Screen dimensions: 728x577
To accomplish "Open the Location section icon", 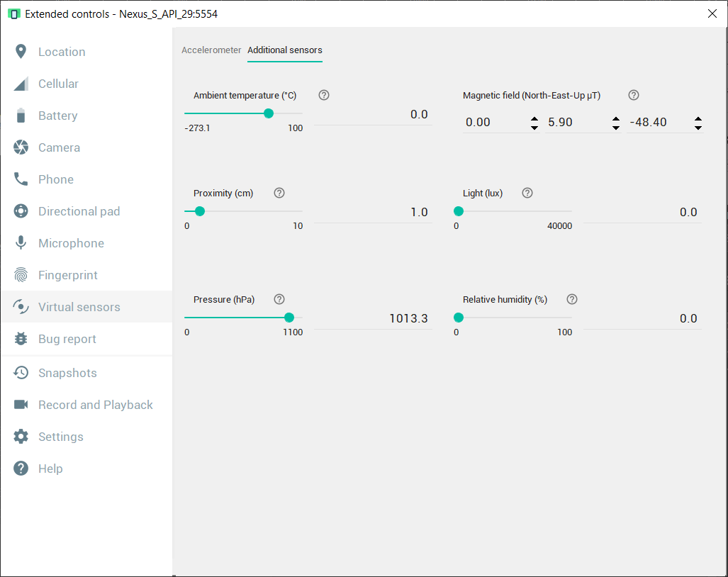I will pyautogui.click(x=21, y=52).
